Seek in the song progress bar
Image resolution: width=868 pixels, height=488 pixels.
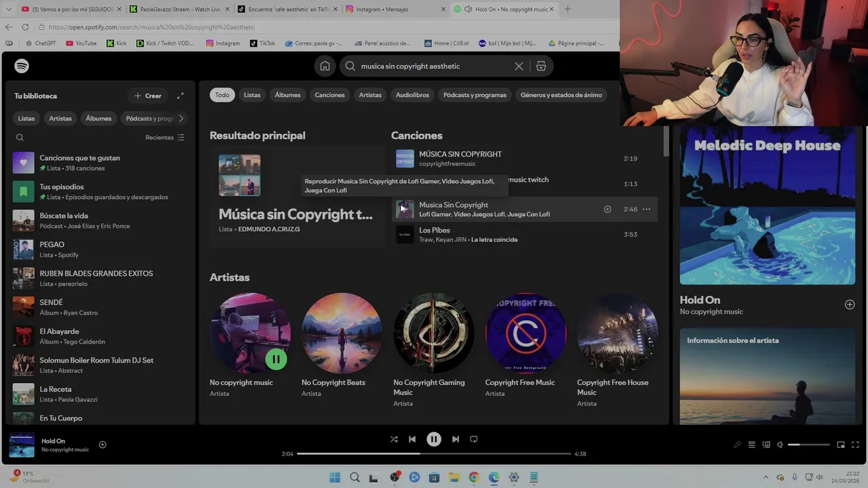(x=434, y=453)
